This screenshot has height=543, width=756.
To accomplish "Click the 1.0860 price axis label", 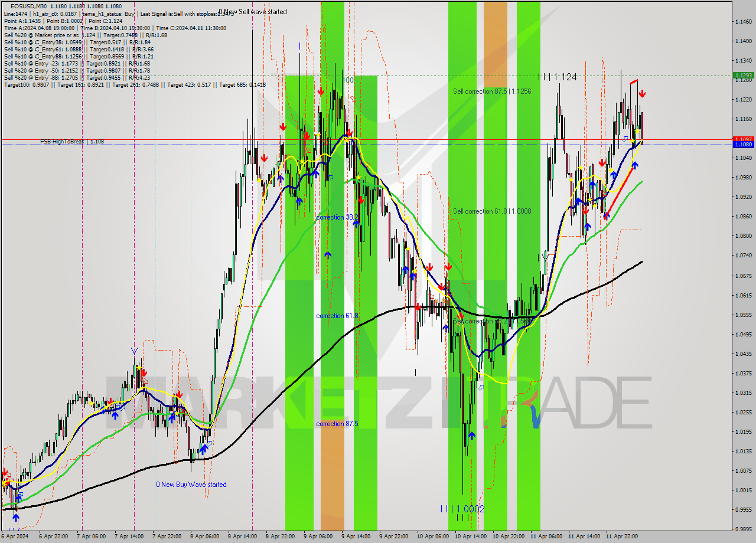I will pyautogui.click(x=743, y=217).
